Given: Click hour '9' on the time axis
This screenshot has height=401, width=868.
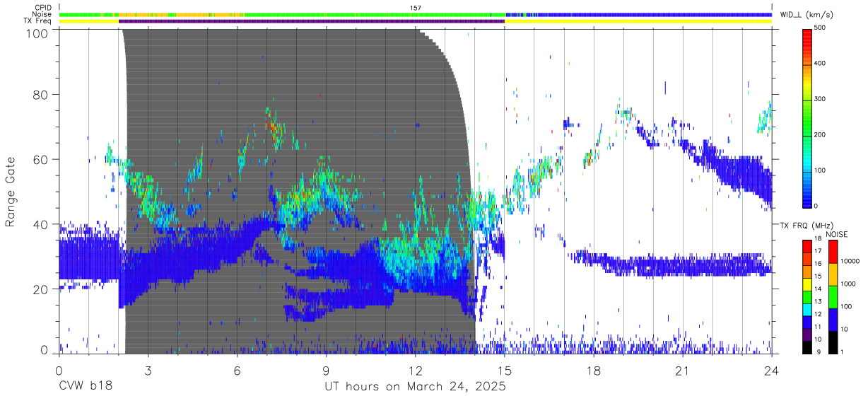Looking at the screenshot, I should pyautogui.click(x=326, y=370).
